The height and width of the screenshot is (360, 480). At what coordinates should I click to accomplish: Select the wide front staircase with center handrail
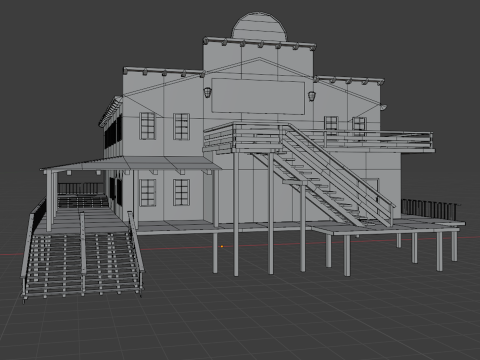[83, 257]
